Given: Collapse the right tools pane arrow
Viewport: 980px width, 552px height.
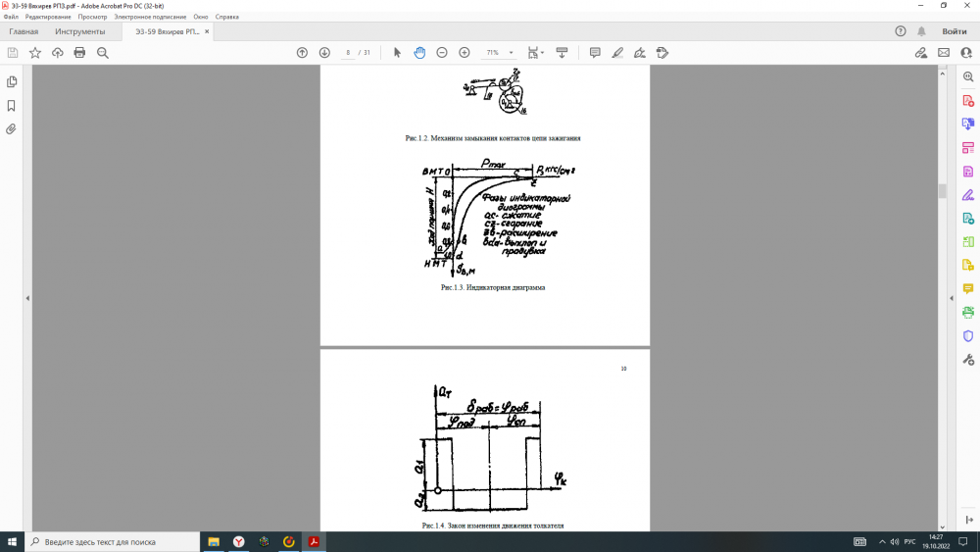Looking at the screenshot, I should pos(952,298).
